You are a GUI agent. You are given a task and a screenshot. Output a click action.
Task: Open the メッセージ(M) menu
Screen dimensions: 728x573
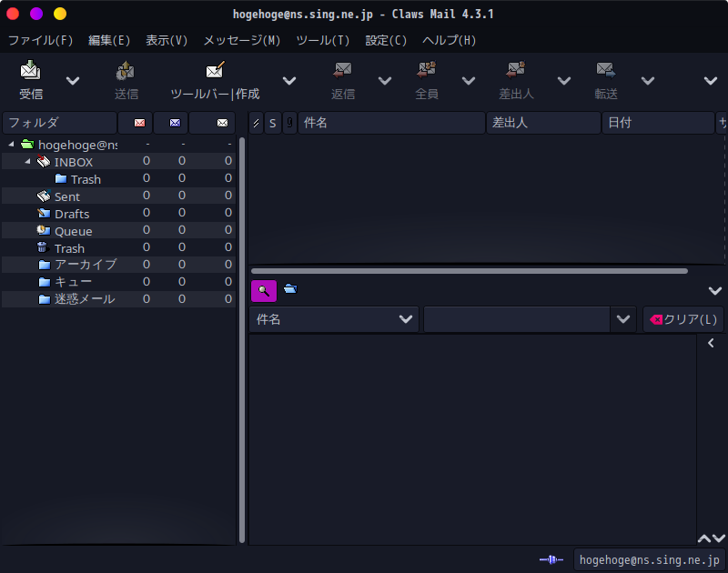coord(242,40)
